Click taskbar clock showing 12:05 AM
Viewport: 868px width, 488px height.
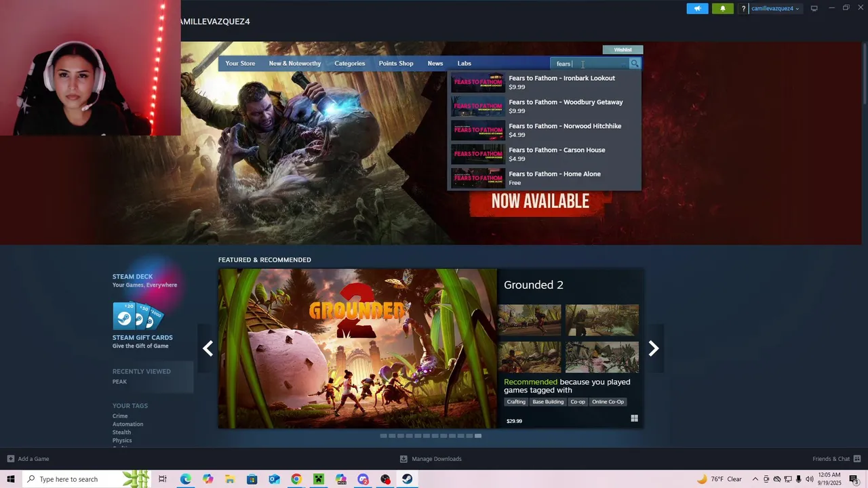pos(829,479)
